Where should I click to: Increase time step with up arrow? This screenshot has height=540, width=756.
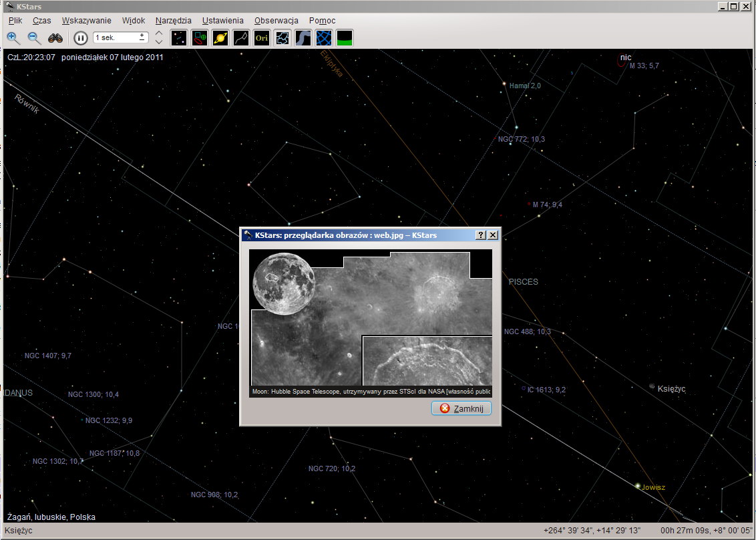pyautogui.click(x=159, y=33)
